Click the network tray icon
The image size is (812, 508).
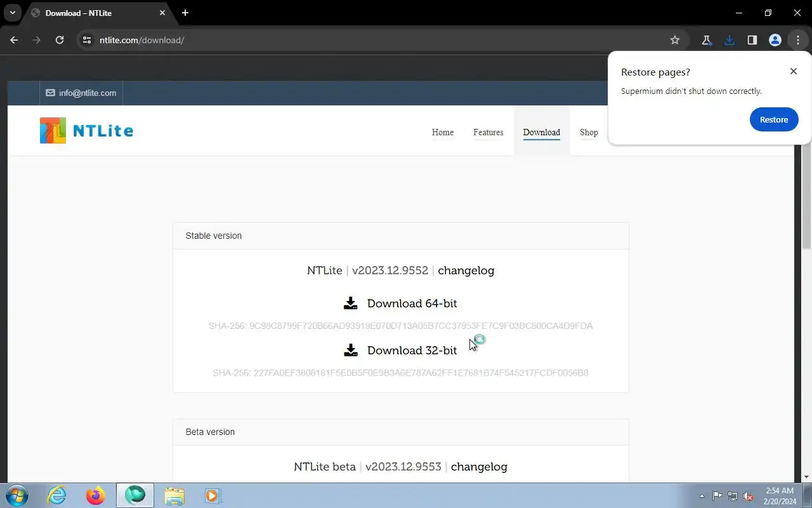733,496
